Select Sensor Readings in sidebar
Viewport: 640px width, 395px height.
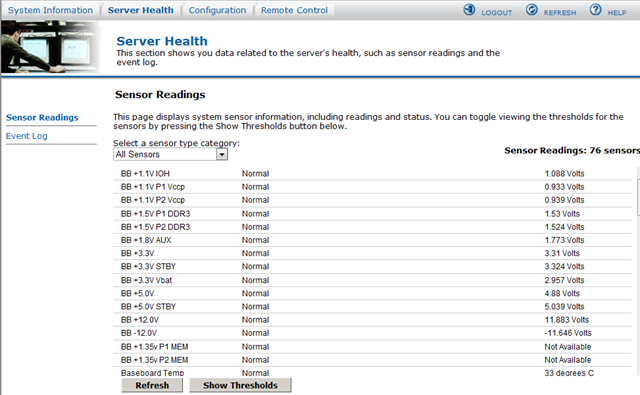[42, 118]
